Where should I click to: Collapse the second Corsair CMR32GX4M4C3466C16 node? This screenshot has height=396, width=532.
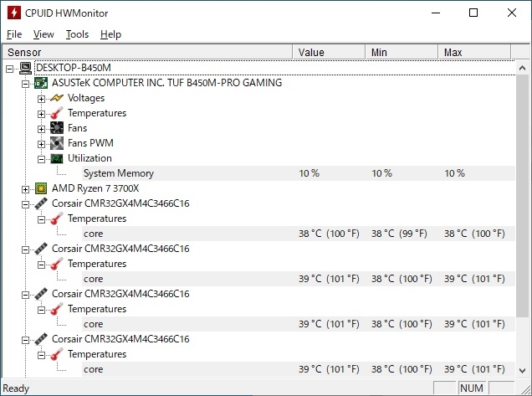point(25,249)
